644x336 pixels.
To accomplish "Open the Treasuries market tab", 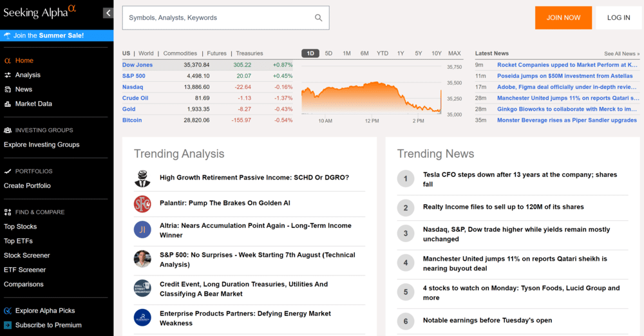I will coord(249,53).
